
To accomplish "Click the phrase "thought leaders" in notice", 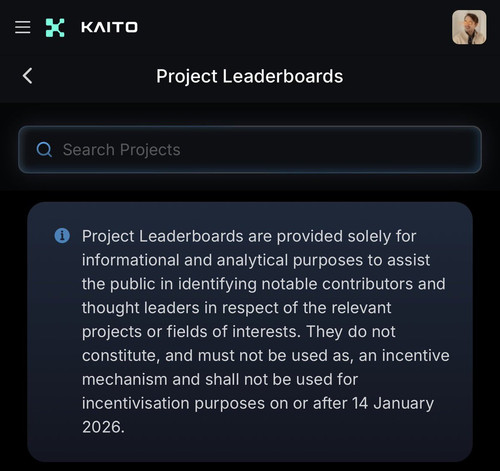I will [141, 308].
